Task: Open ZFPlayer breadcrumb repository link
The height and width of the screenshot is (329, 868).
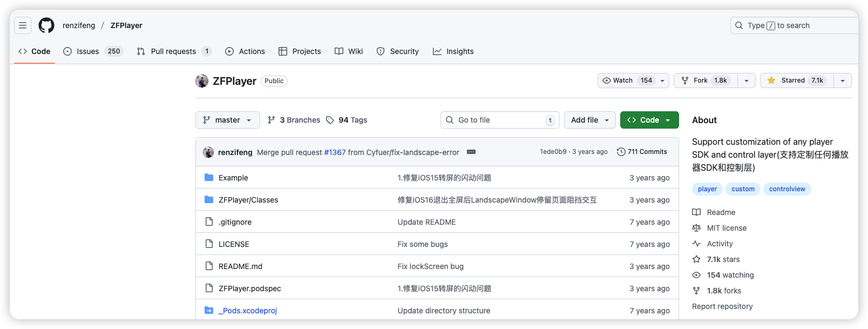Action: [126, 25]
